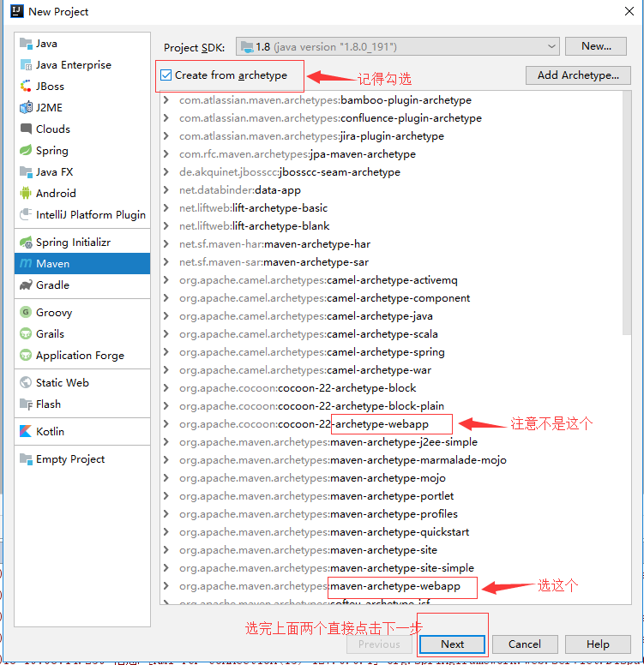Click the Java project type icon

[x=26, y=44]
